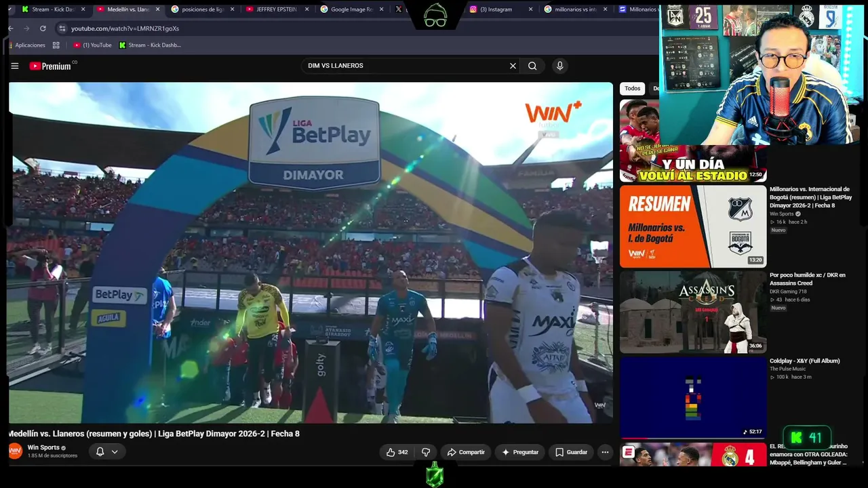This screenshot has width=868, height=488.
Task: Open the 'Por poco humilde xc / DKR' title
Action: pos(808,279)
